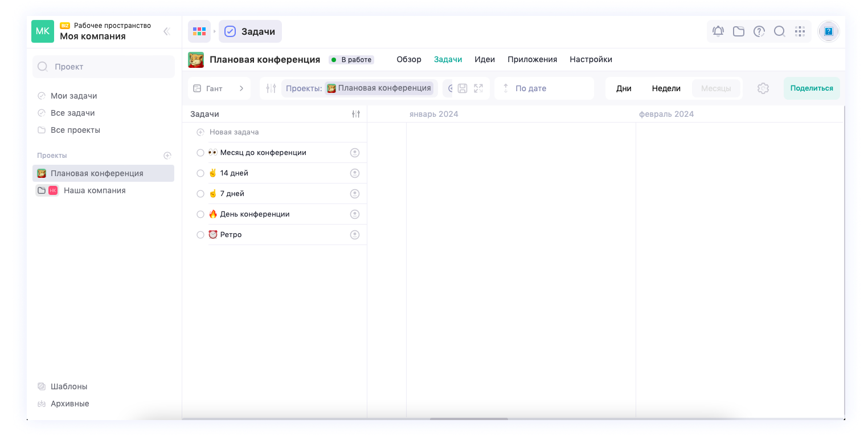The height and width of the screenshot is (444, 868).
Task: Open Gantt settings gear icon
Action: (x=763, y=88)
